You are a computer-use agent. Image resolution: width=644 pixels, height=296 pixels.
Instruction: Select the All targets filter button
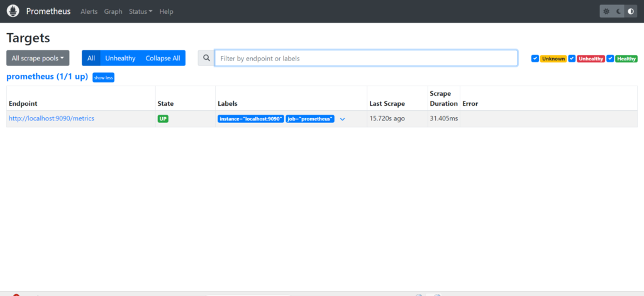tap(91, 58)
